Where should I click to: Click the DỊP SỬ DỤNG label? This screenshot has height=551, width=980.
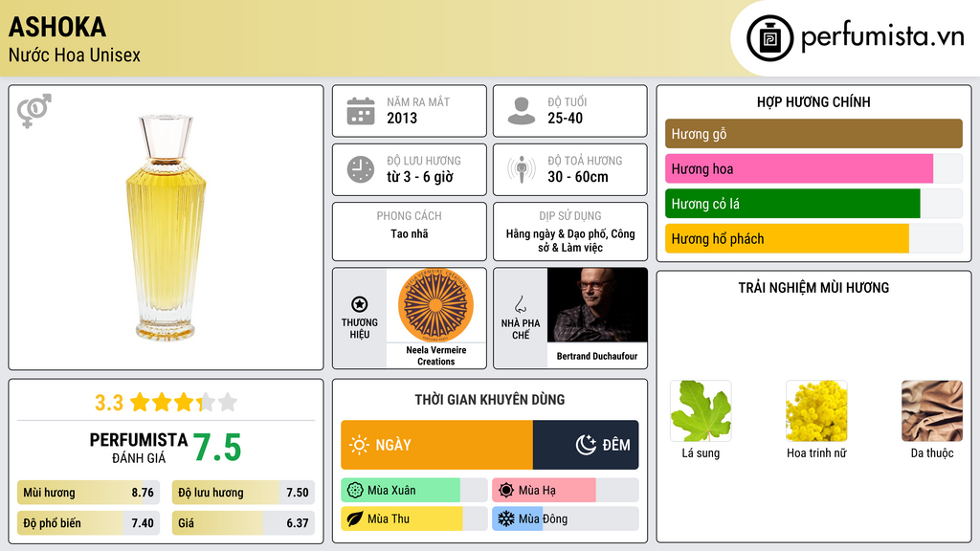pos(570,215)
